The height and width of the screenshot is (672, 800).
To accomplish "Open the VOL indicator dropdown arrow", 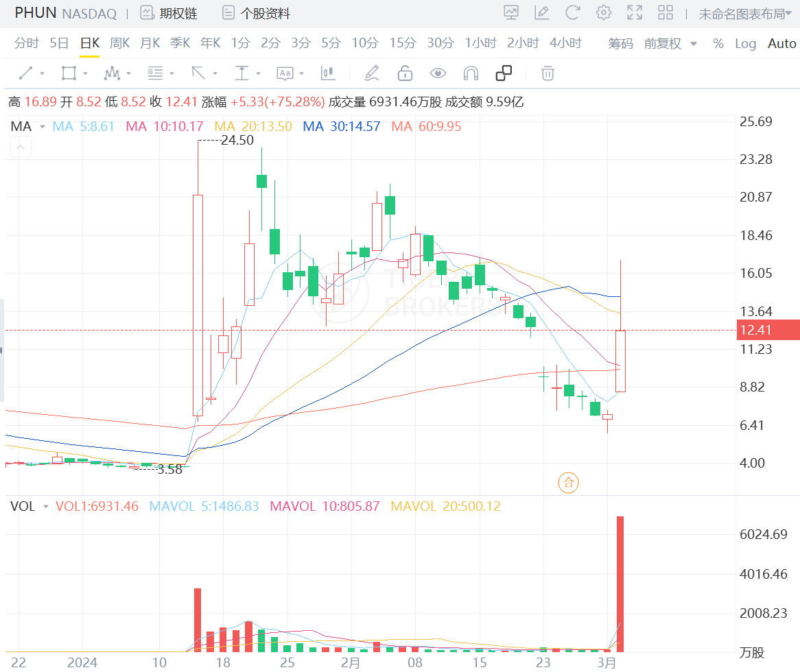I will (46, 506).
